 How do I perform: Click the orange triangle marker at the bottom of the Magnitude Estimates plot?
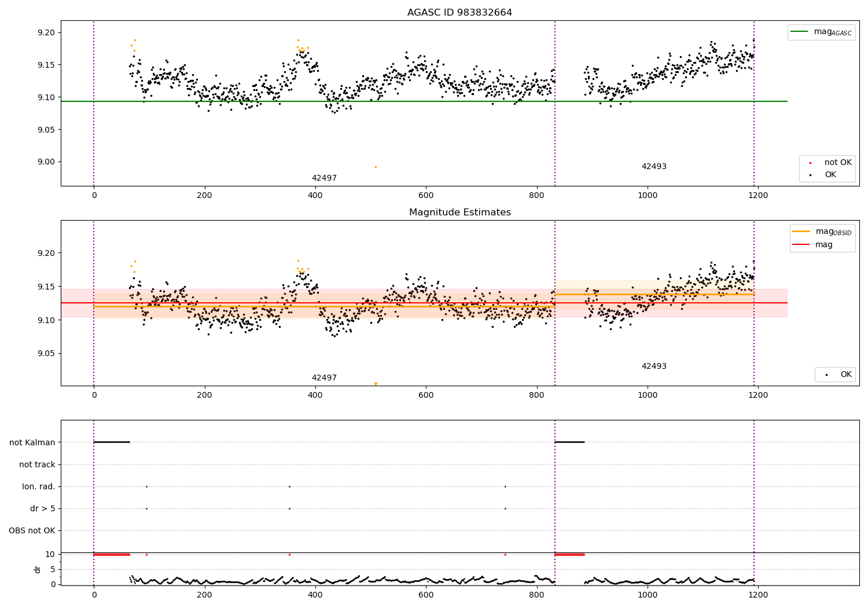click(x=376, y=384)
